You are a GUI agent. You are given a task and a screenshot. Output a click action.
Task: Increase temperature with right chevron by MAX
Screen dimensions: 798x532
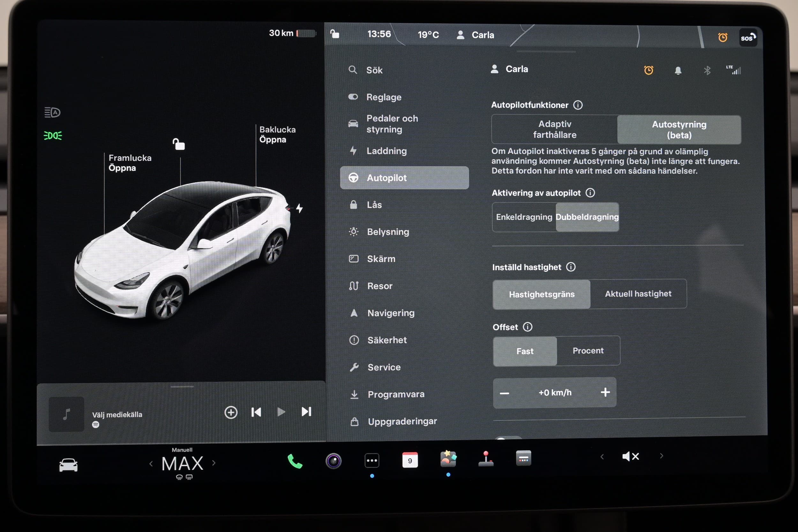pos(214,463)
